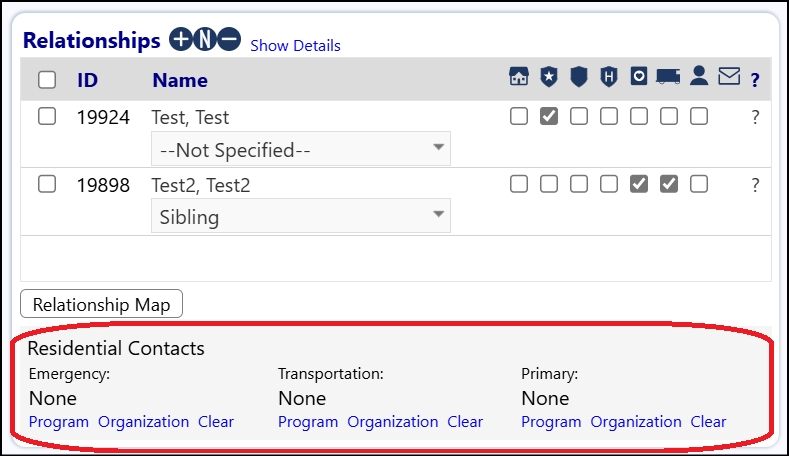Image resolution: width=789 pixels, height=456 pixels.
Task: Toggle the select-all checkbox in header
Action: pos(47,80)
